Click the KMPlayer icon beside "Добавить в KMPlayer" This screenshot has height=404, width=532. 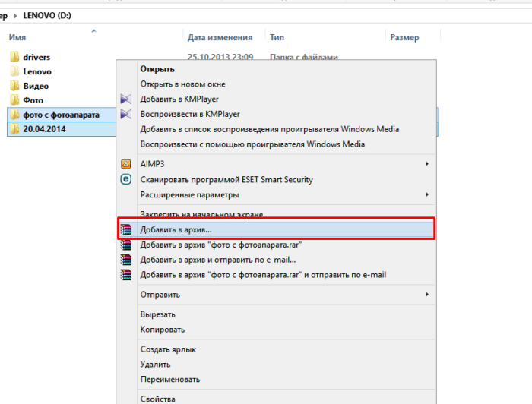(126, 99)
